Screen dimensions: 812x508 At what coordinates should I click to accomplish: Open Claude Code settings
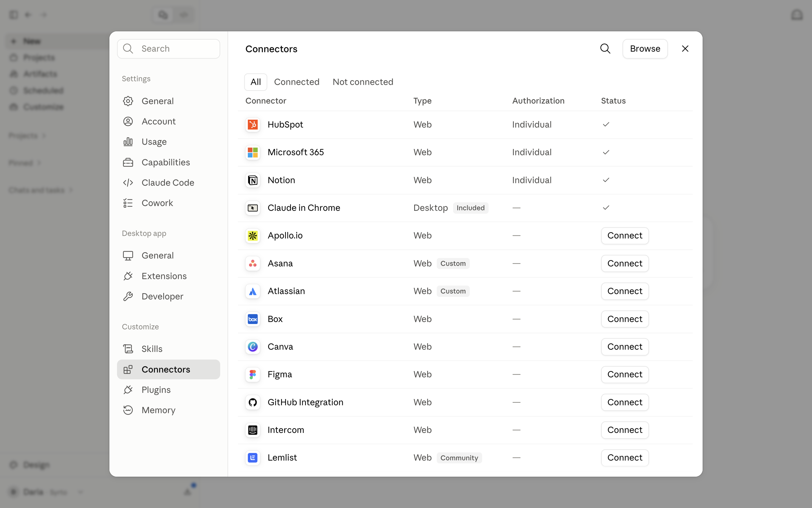[168, 182]
